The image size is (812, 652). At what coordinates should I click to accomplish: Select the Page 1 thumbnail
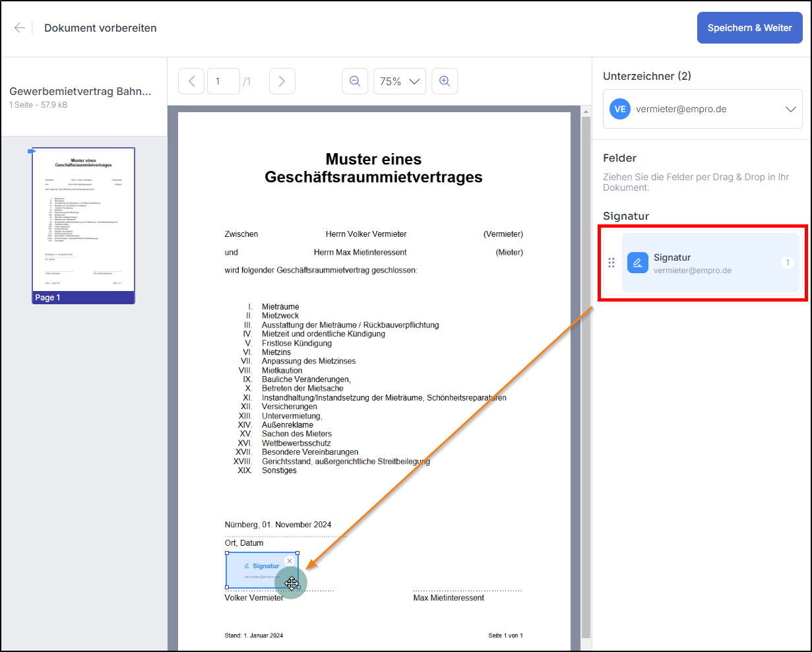(84, 219)
